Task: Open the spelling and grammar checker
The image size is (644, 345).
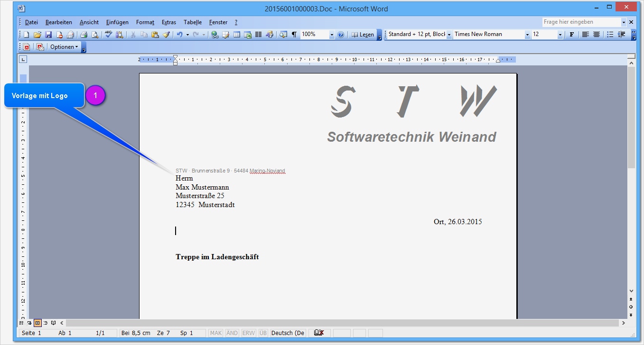Action: coord(109,34)
